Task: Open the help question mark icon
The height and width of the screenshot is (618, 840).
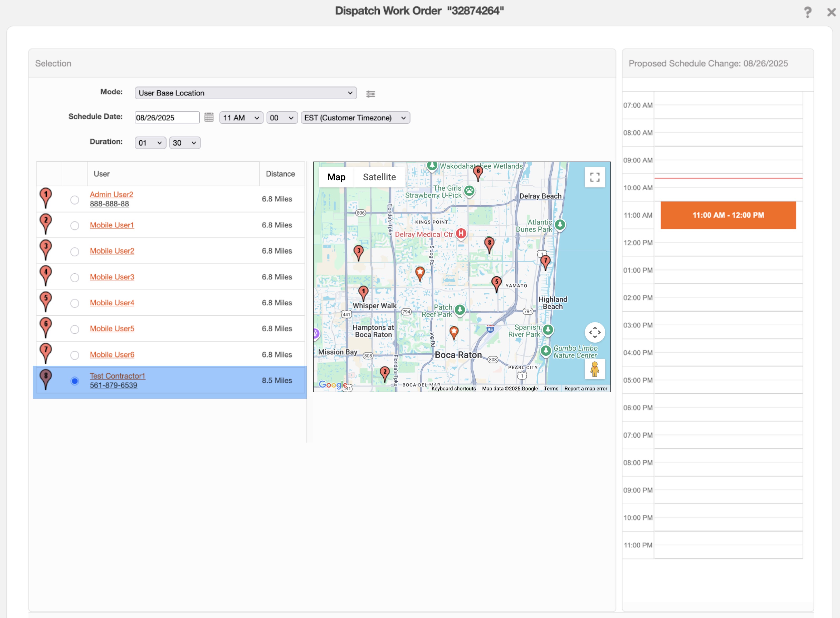Action: 808,12
